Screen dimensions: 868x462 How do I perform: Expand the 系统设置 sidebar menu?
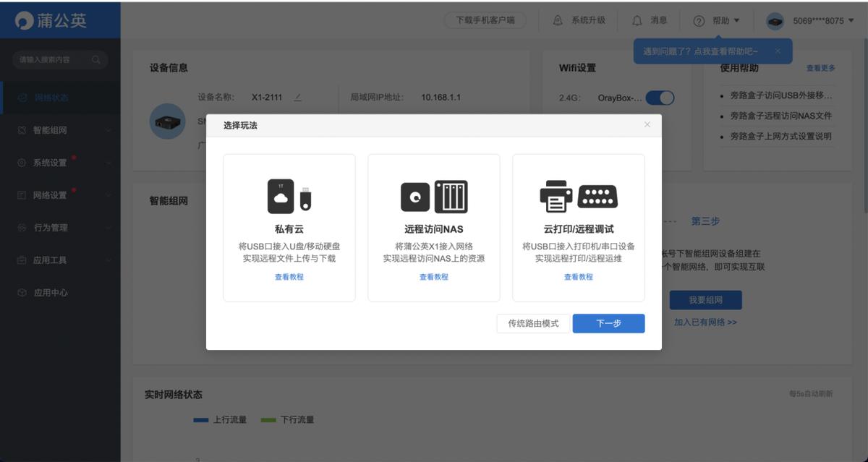45,162
